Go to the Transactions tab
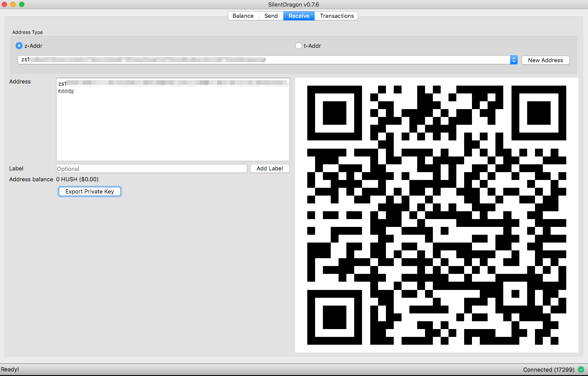This screenshot has height=376, width=588. [x=337, y=16]
